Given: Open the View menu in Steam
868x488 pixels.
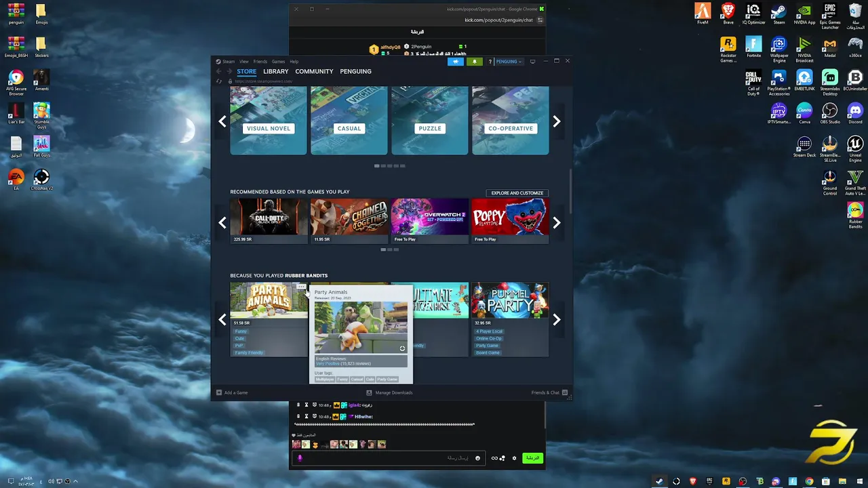Looking at the screenshot, I should [x=243, y=62].
